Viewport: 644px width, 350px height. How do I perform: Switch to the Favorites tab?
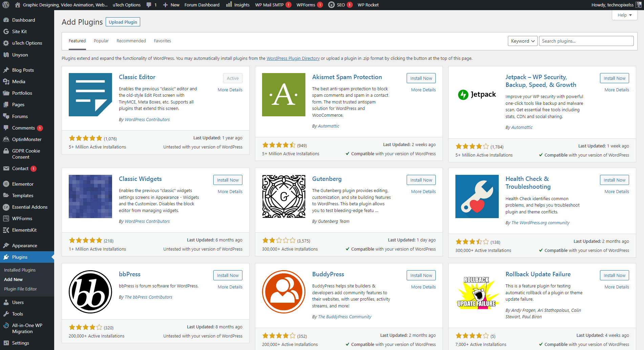(163, 41)
